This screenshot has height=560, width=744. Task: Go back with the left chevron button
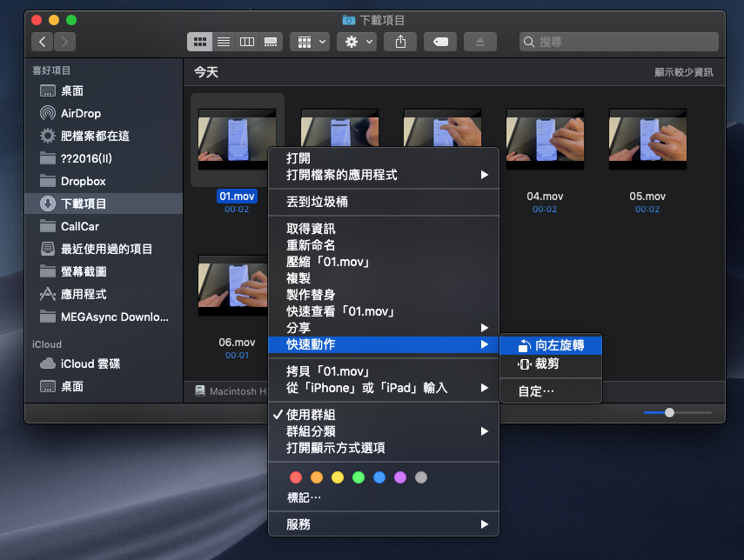pyautogui.click(x=42, y=42)
